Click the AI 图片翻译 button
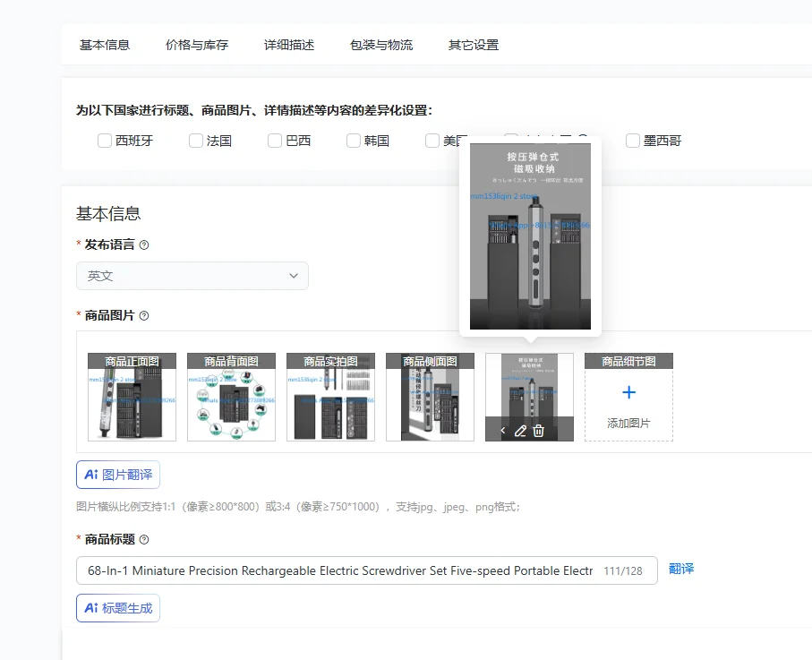812x660 pixels. [118, 475]
